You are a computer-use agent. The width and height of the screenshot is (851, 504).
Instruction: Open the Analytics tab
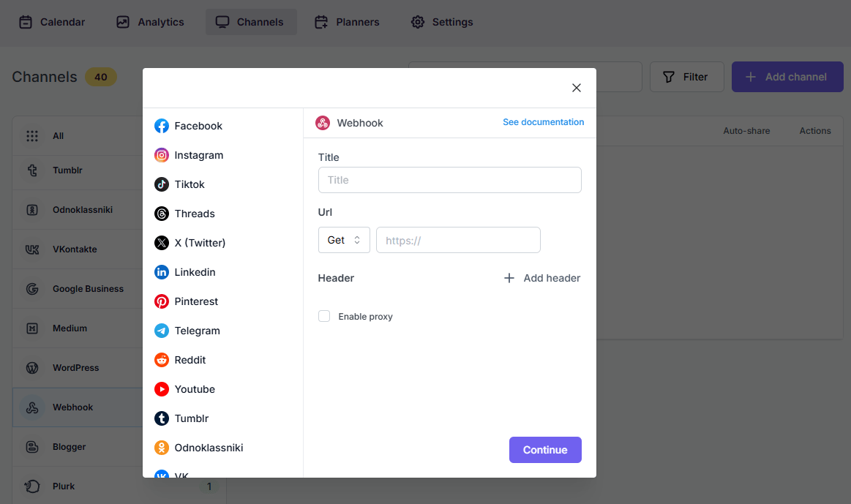click(150, 22)
